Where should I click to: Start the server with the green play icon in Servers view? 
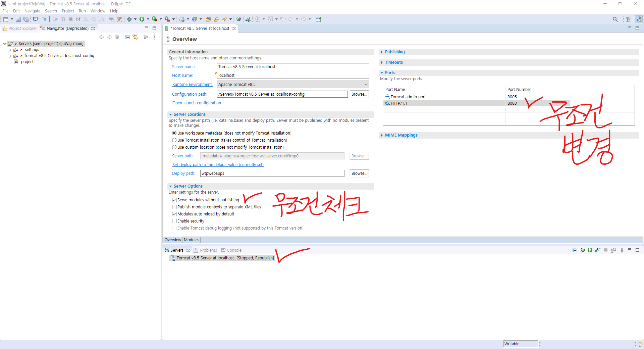click(590, 250)
